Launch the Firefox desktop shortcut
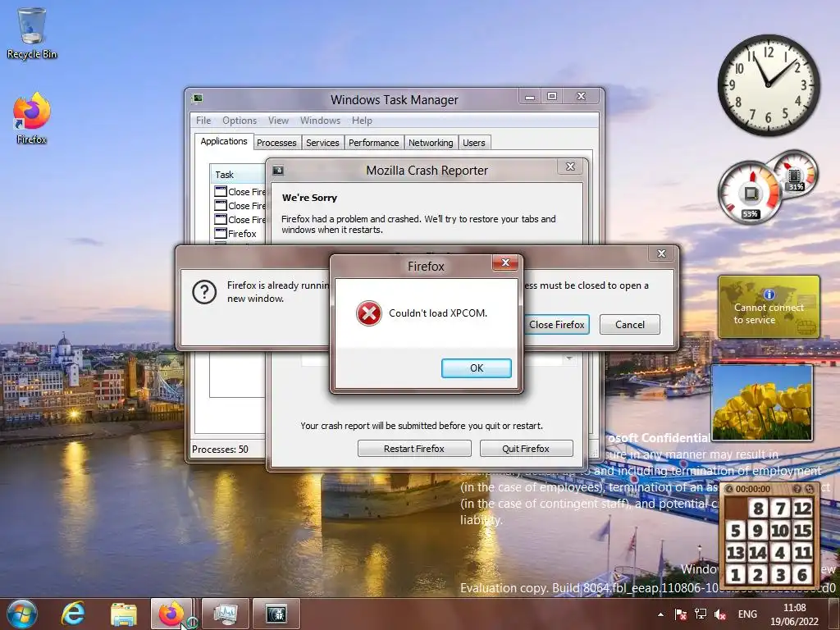This screenshot has height=630, width=840. (32, 119)
